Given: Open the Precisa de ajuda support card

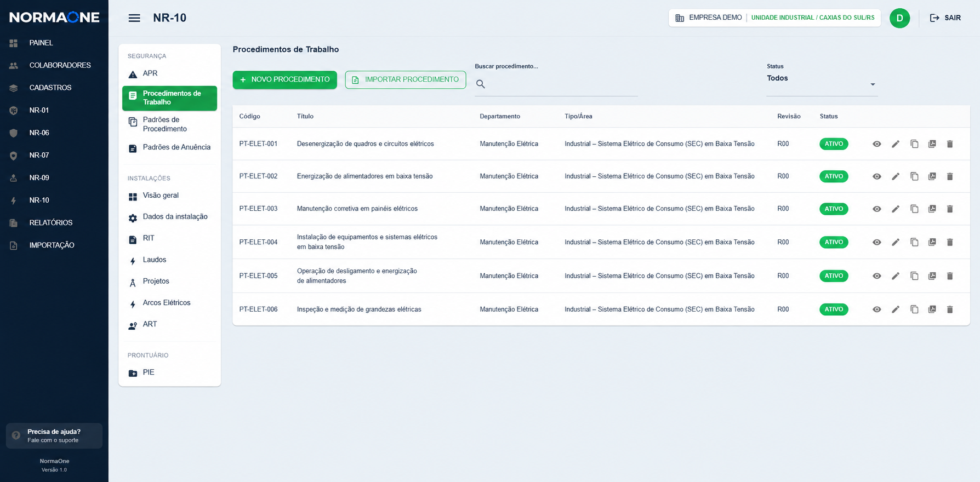Looking at the screenshot, I should pos(54,436).
